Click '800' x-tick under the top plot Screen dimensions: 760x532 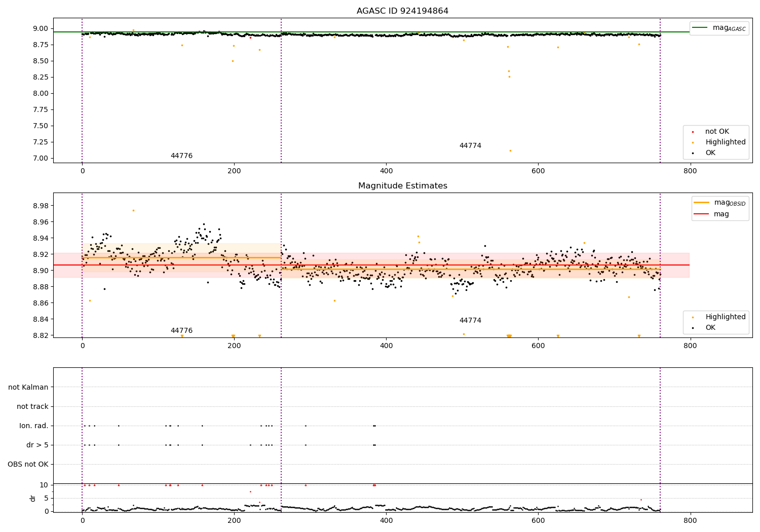pyautogui.click(x=690, y=171)
